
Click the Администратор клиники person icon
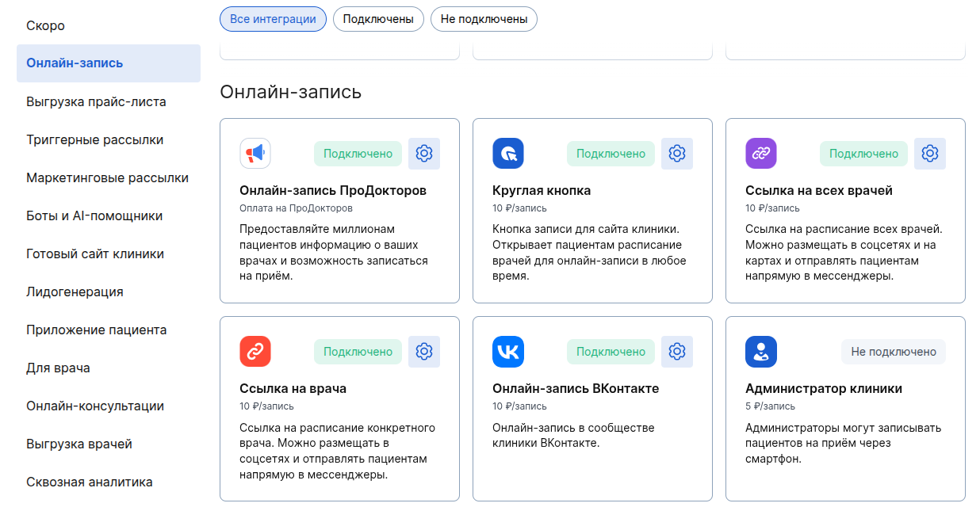(x=761, y=352)
